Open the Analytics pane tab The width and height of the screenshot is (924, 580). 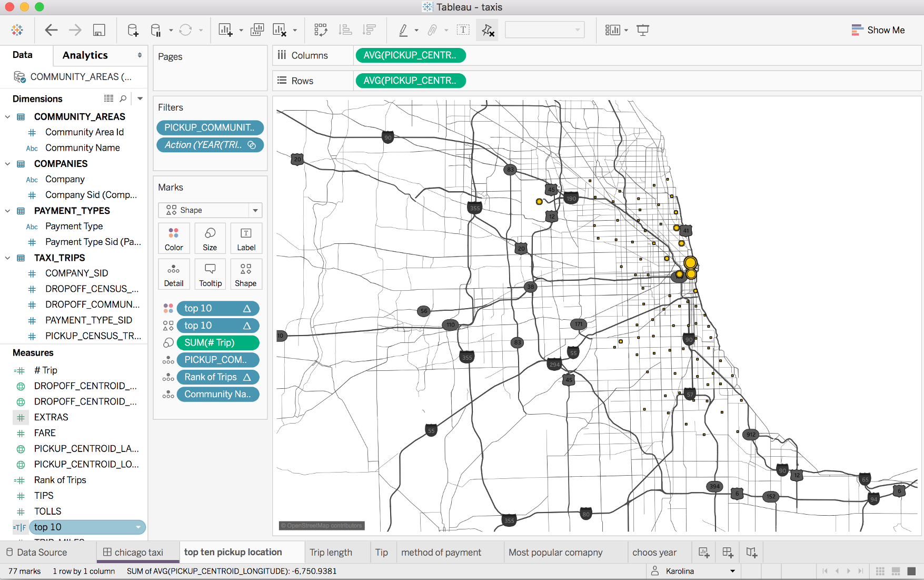click(85, 55)
